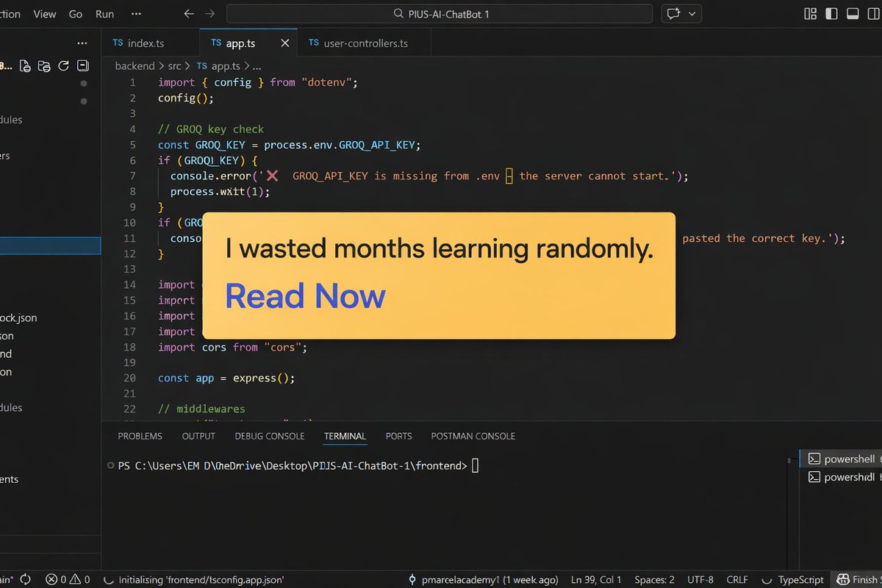This screenshot has width=882, height=588.
Task: Click the Initialising 'frontend/tsconfig.app.json' status
Action: (x=195, y=579)
